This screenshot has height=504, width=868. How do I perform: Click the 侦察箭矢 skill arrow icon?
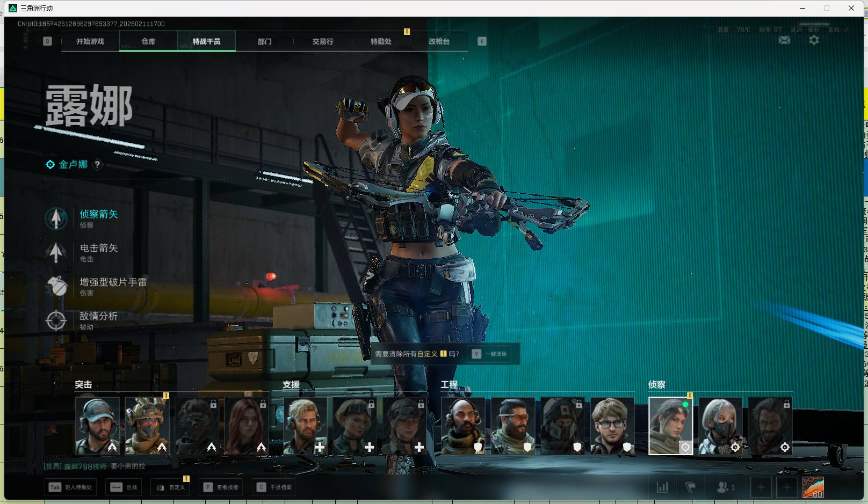pyautogui.click(x=56, y=218)
